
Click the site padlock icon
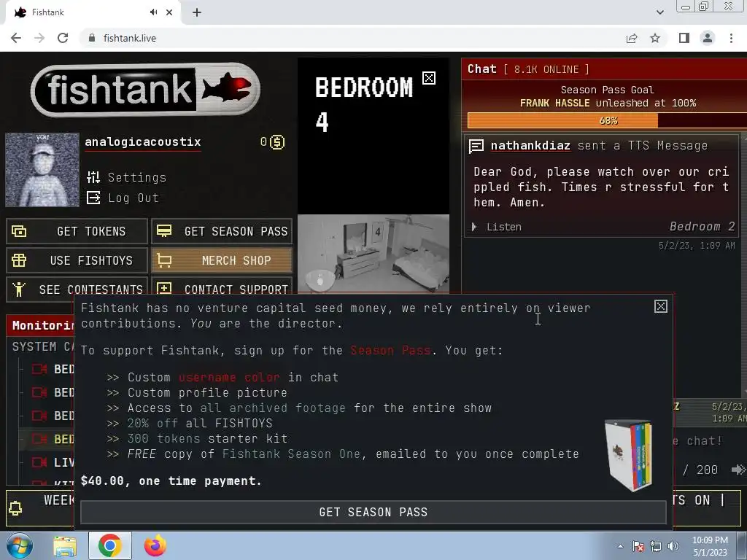[92, 38]
